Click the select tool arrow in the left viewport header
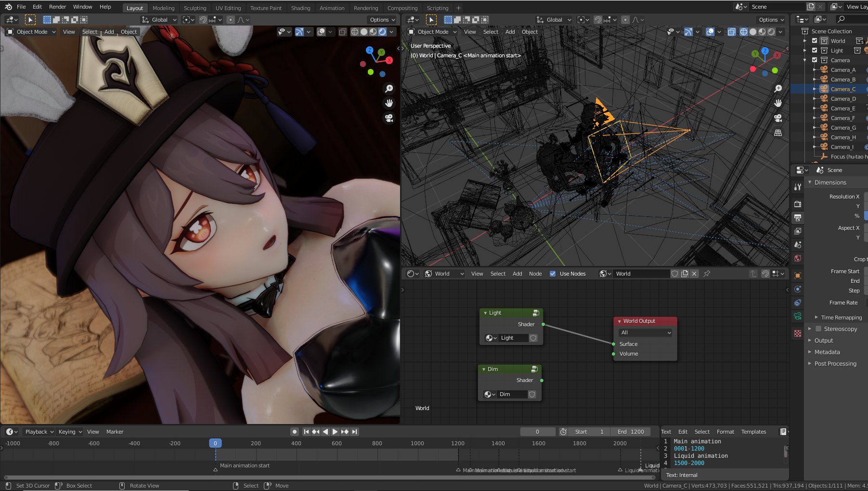Viewport: 868px width, 491px height. 30,20
